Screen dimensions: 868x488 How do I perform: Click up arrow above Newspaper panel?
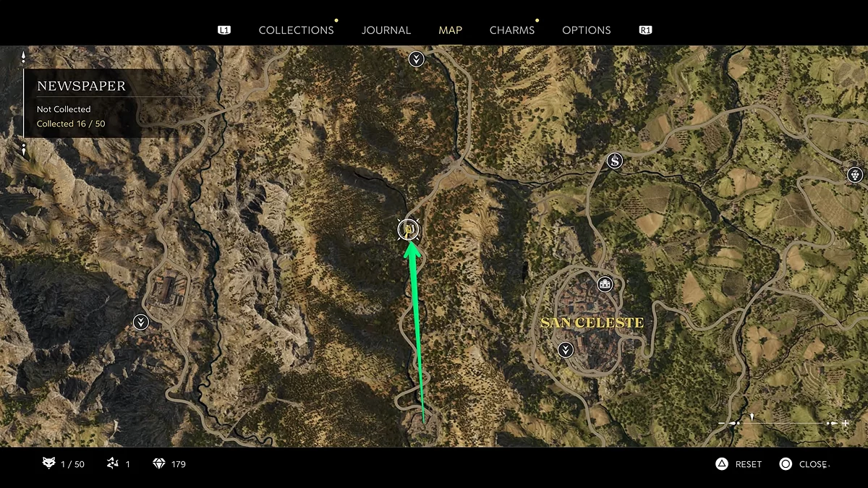pos(24,57)
